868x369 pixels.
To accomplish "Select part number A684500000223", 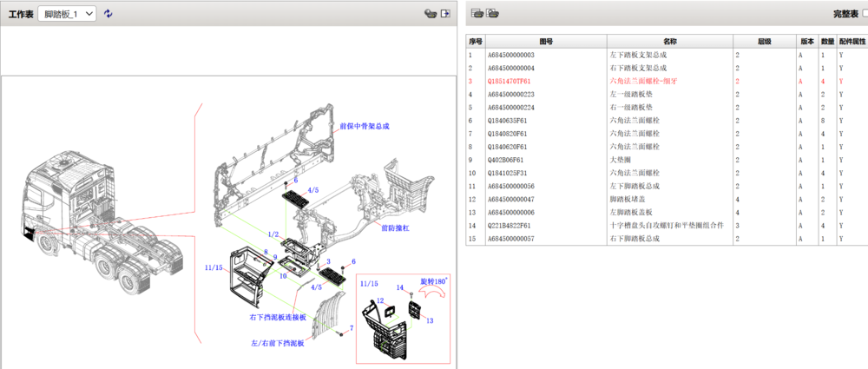I will tap(511, 94).
